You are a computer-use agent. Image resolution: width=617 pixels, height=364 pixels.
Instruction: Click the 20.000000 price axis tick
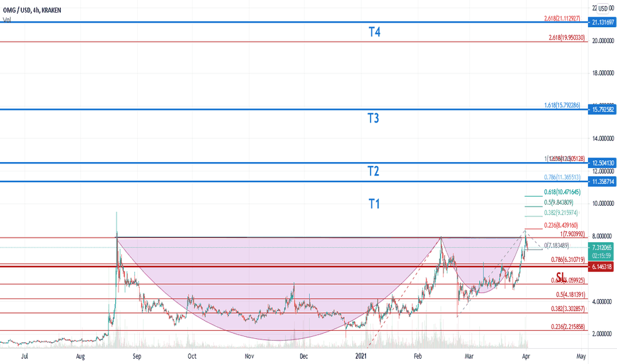click(x=603, y=41)
